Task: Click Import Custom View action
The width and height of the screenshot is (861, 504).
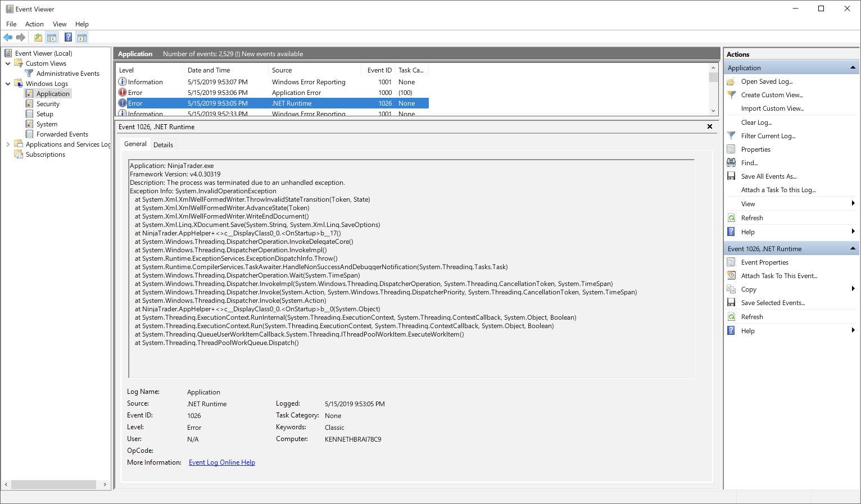Action: [772, 108]
